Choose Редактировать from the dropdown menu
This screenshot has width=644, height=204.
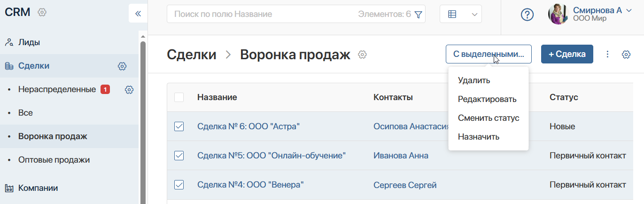tap(487, 99)
